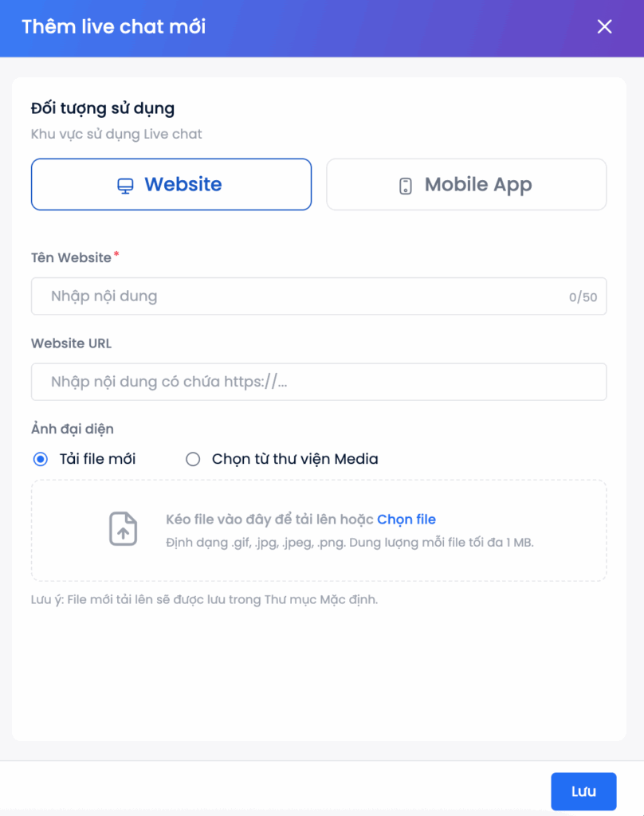Save the live chat with Lưu button
Screen dimensions: 644x816
pyautogui.click(x=583, y=791)
